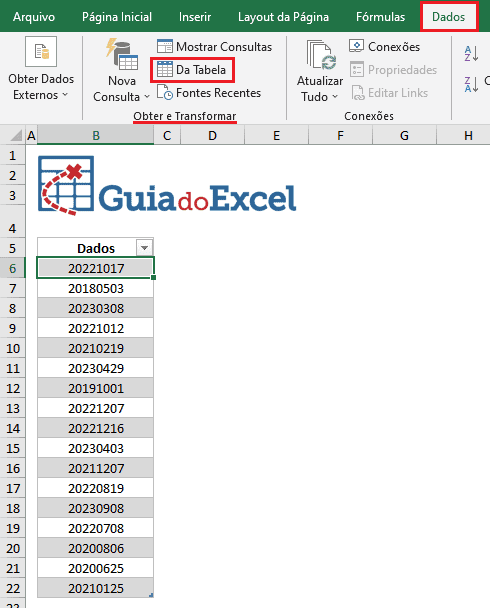Select column D header
This screenshot has width=490, height=608.
[x=212, y=135]
